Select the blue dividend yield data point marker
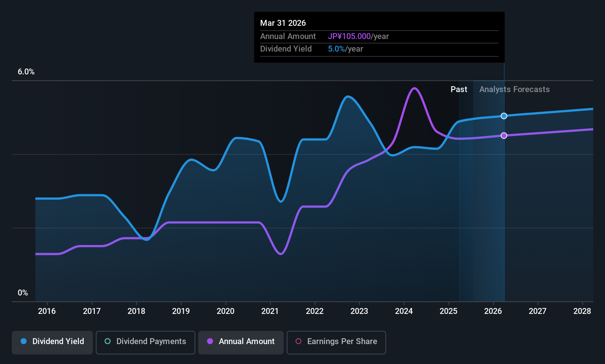Screen dimensions: 605x364 point(504,116)
